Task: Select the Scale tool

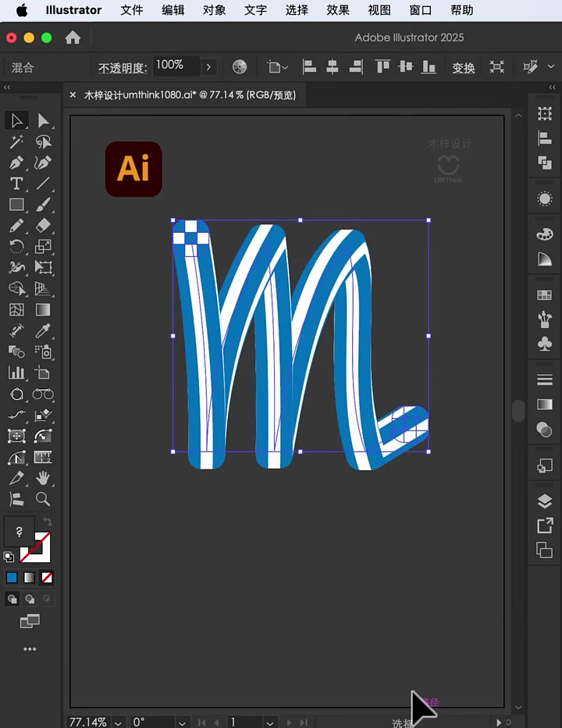Action: tap(43, 247)
